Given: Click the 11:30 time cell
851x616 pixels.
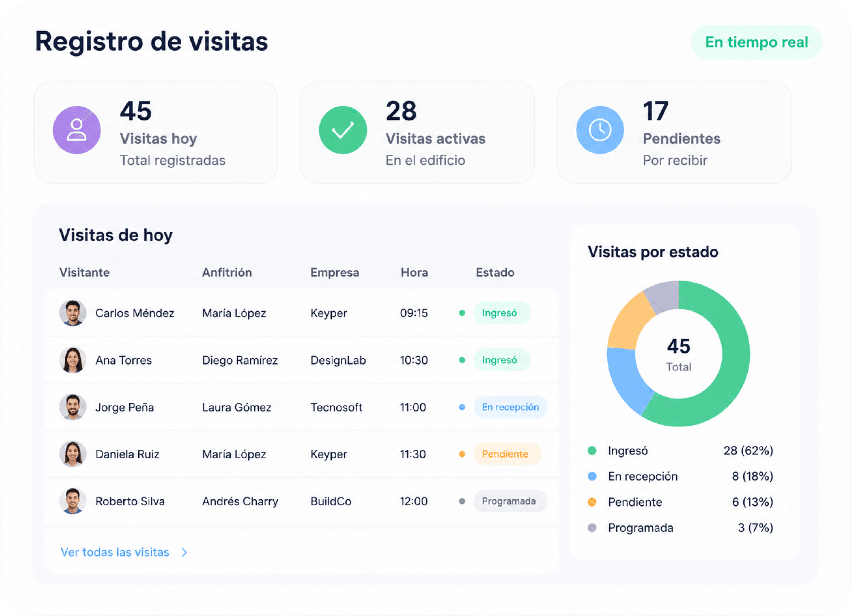Looking at the screenshot, I should point(413,454).
